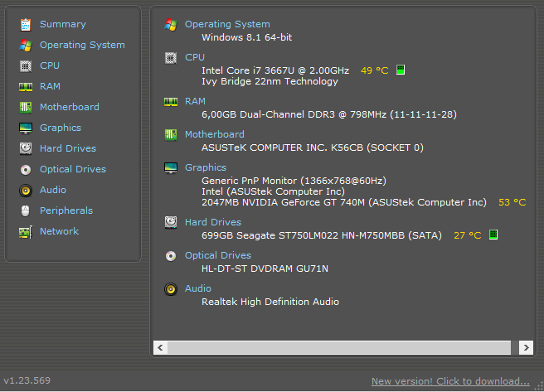The image size is (544, 392).
Task: Click the RAM stick icon in summary panel
Action: [x=171, y=102]
